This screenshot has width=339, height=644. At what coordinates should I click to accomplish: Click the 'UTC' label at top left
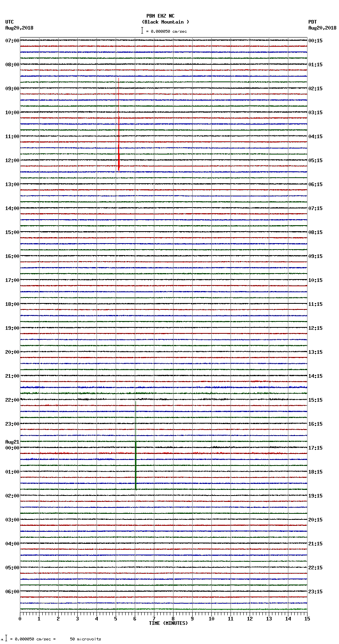pyautogui.click(x=10, y=22)
